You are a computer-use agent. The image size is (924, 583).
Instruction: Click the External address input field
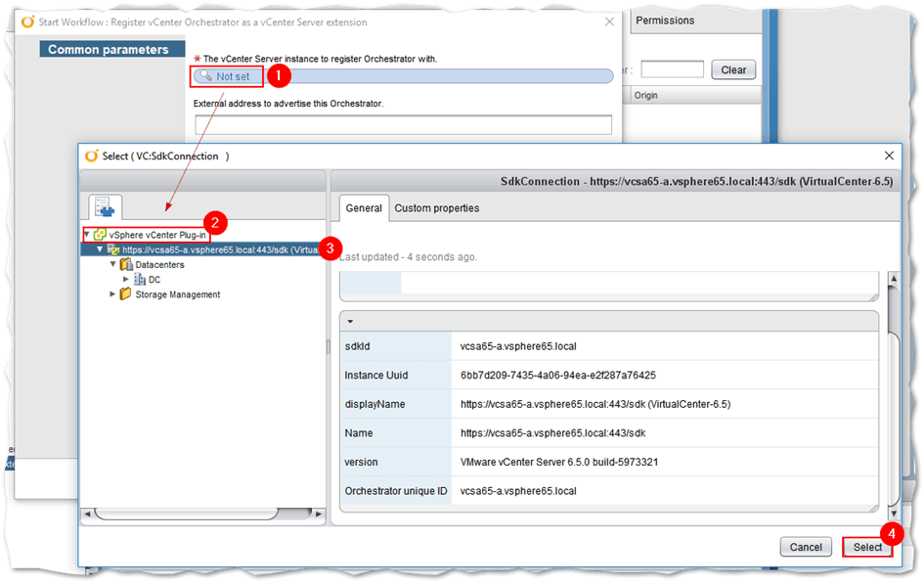click(x=403, y=124)
